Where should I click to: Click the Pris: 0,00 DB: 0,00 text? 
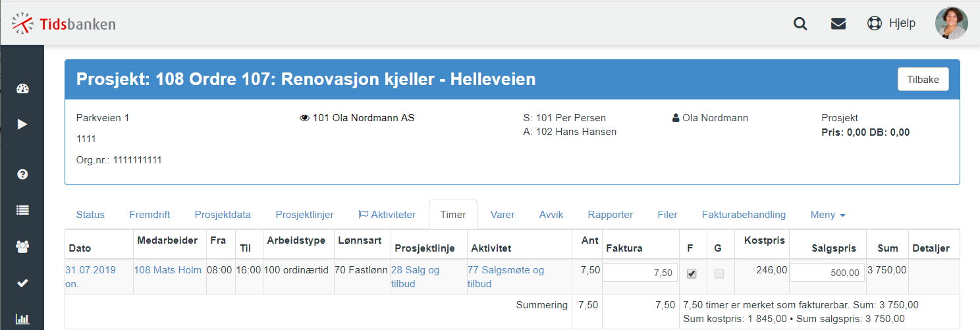(x=865, y=132)
